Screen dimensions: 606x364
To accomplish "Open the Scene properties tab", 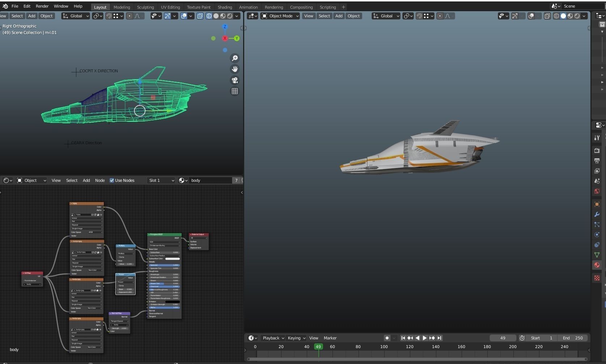I will (x=597, y=181).
